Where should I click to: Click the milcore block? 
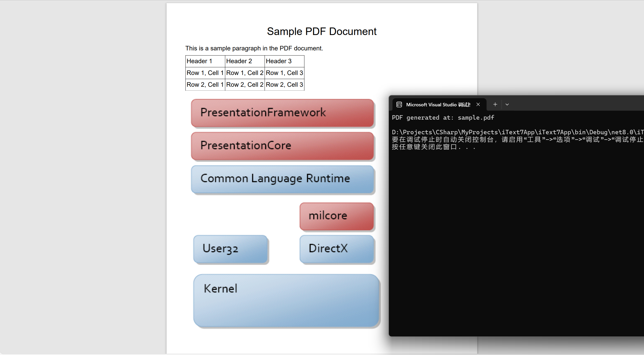[336, 216]
